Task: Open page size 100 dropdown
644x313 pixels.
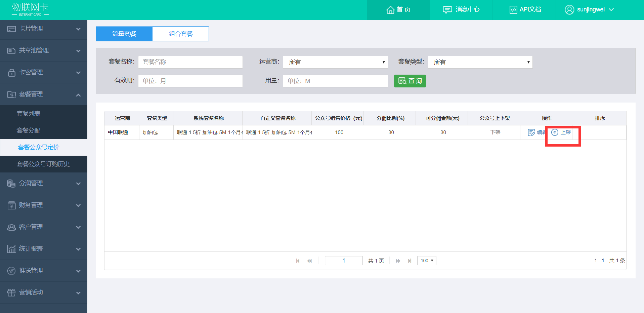Action: pos(427,261)
